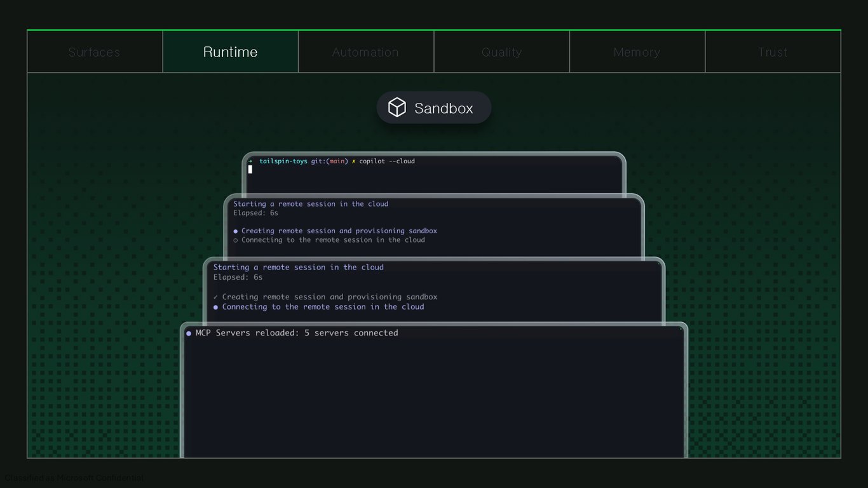Image resolution: width=868 pixels, height=488 pixels.
Task: Go to the Quality tab
Action: click(502, 52)
